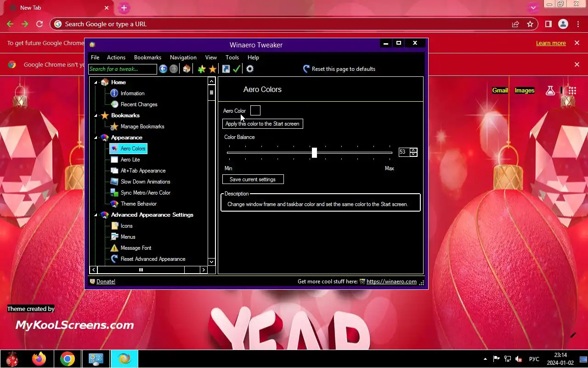The width and height of the screenshot is (588, 368).
Task: Click the green checkmark toolbar icon
Action: [x=237, y=69]
